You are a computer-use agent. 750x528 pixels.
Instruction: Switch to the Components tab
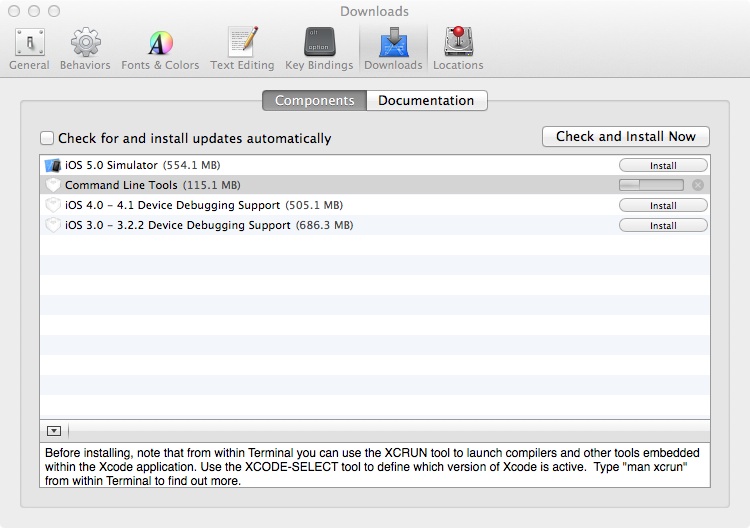tap(314, 100)
